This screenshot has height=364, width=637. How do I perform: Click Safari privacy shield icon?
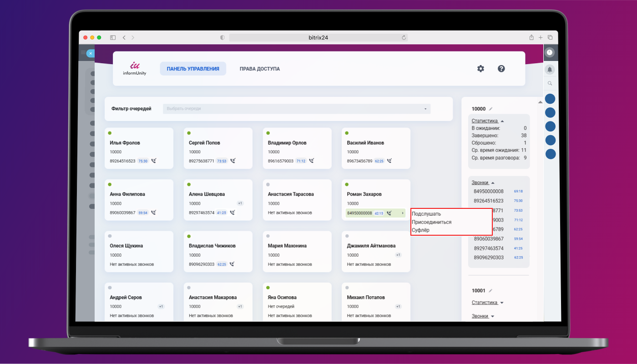[222, 38]
